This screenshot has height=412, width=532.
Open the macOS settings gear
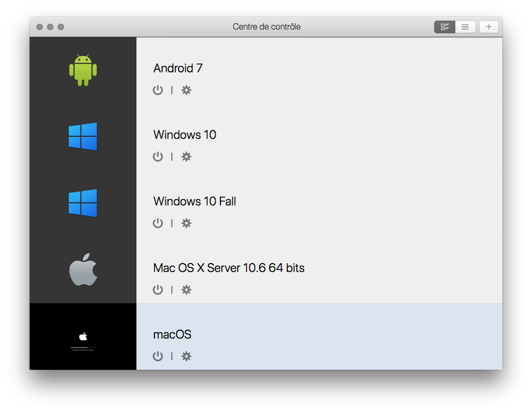186,357
